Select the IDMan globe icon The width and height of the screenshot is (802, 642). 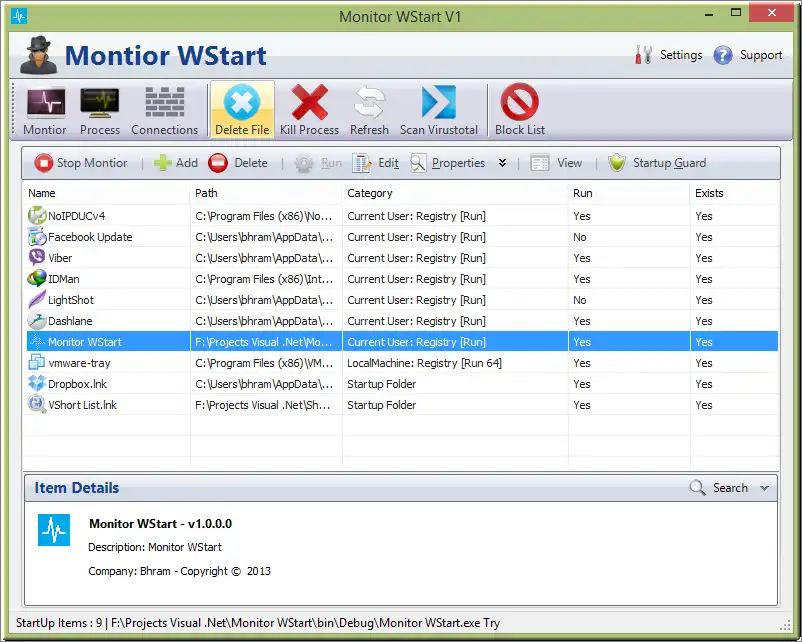point(37,279)
